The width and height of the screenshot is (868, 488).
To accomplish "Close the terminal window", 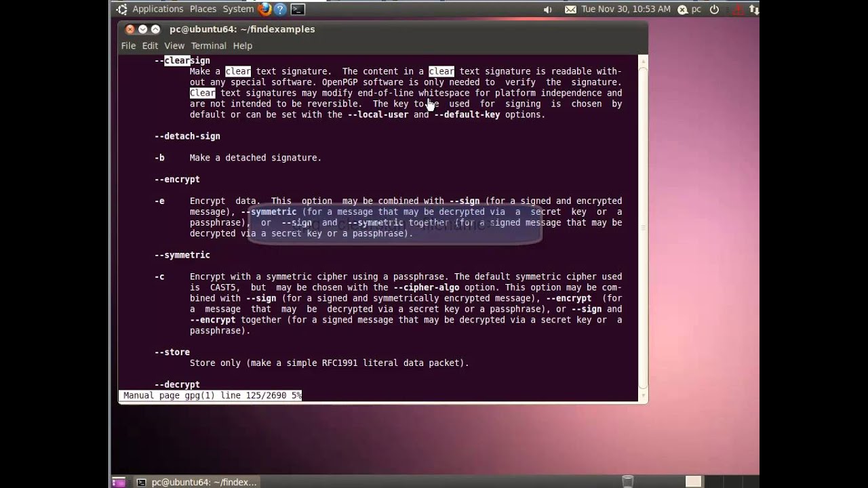I will pyautogui.click(x=130, y=29).
